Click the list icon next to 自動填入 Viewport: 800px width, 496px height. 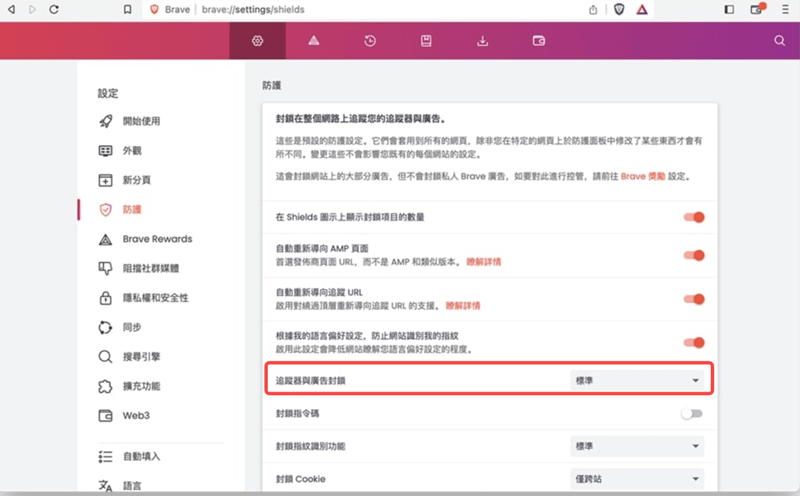pos(106,457)
